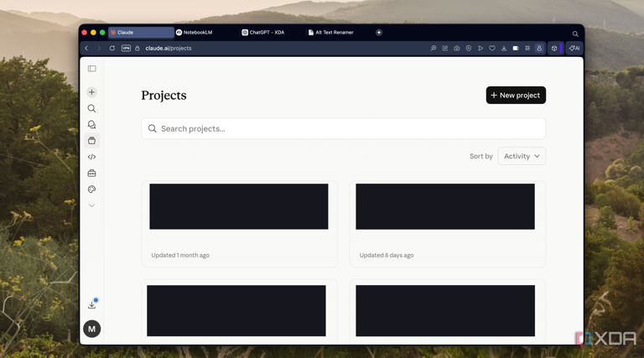Select the Projects icon in sidebar

[x=92, y=141]
